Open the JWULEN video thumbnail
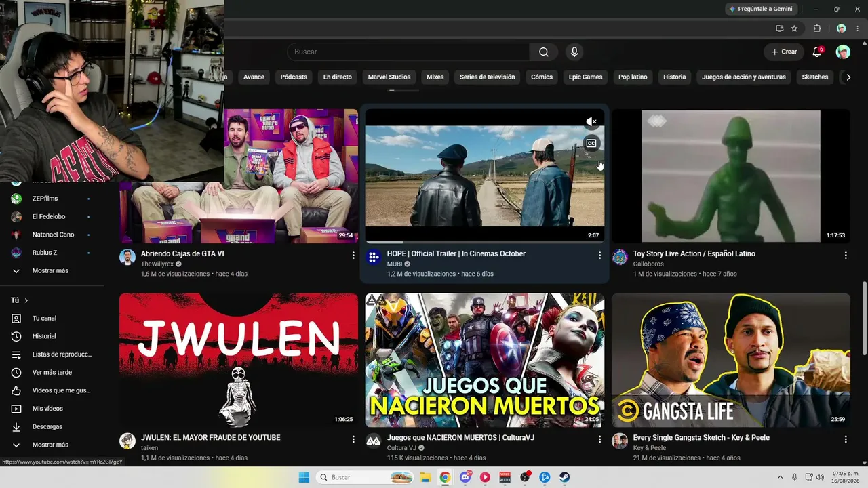The image size is (868, 488). click(239, 360)
